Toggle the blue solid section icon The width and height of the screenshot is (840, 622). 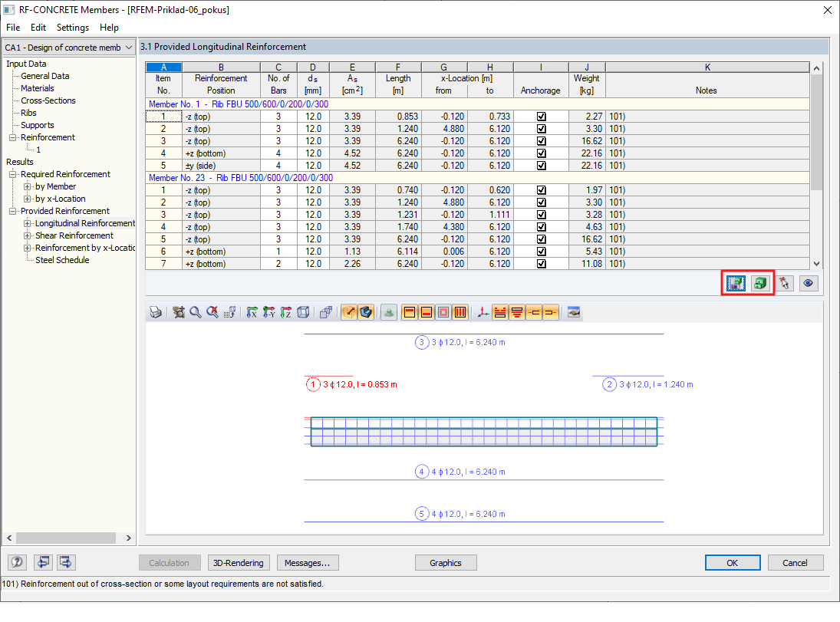(366, 312)
